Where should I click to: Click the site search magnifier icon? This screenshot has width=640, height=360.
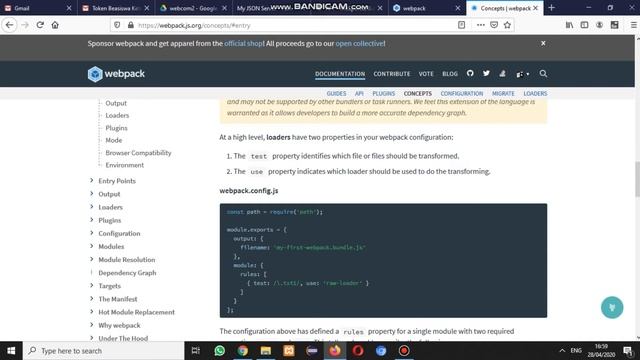pyautogui.click(x=543, y=73)
